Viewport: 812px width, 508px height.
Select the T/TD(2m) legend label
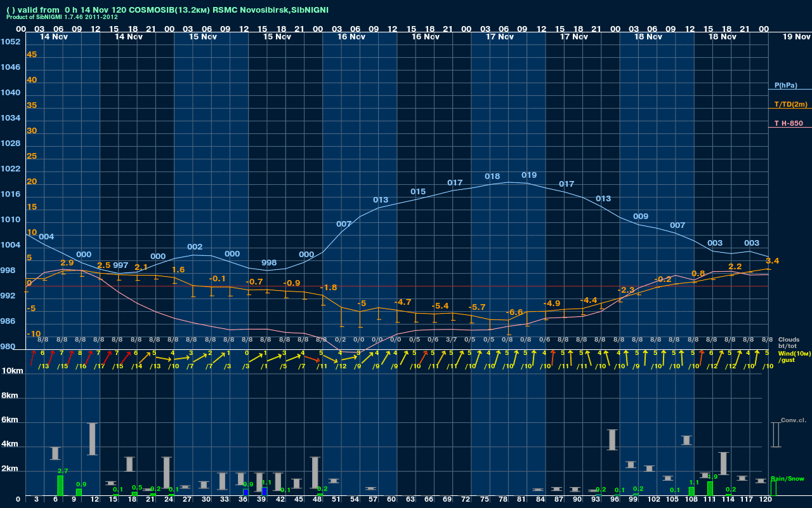point(790,104)
